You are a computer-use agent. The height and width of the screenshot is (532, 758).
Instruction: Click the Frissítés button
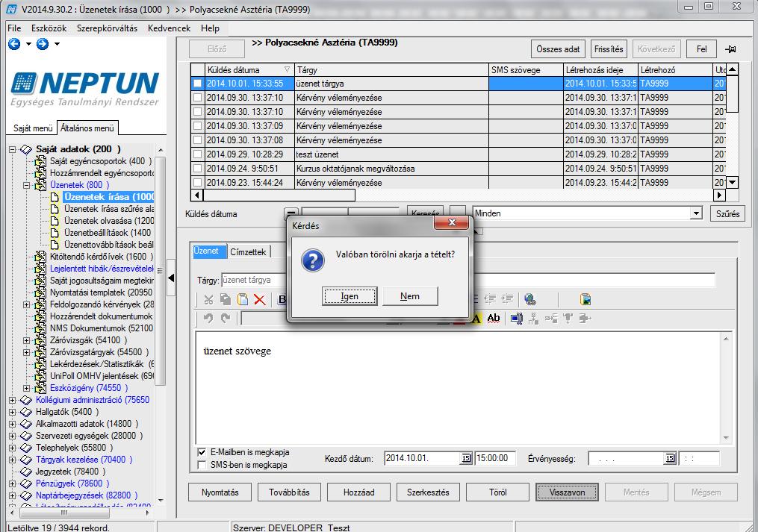click(x=608, y=49)
